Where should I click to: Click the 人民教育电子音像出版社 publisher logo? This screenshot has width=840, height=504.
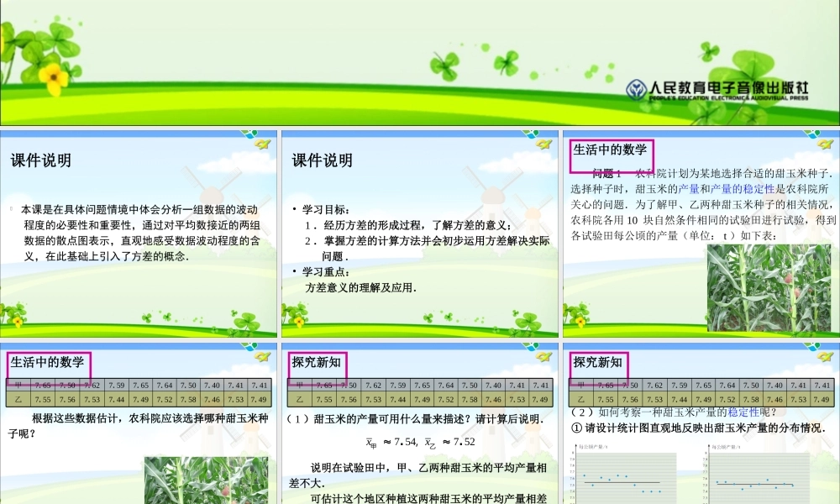click(x=717, y=89)
